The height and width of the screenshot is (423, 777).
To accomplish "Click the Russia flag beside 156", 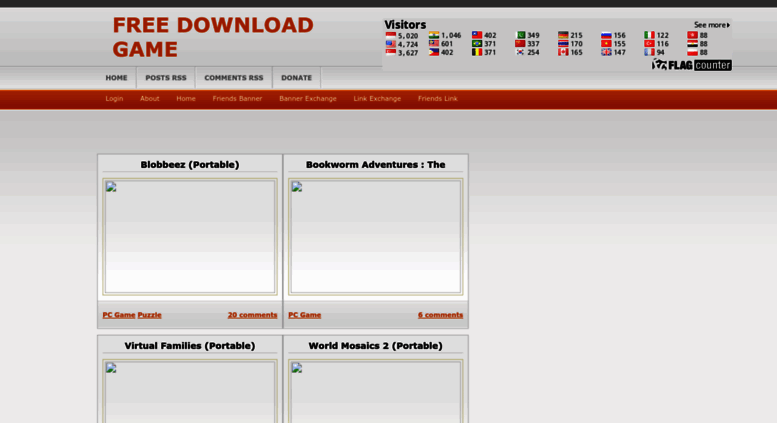I will (x=606, y=35).
